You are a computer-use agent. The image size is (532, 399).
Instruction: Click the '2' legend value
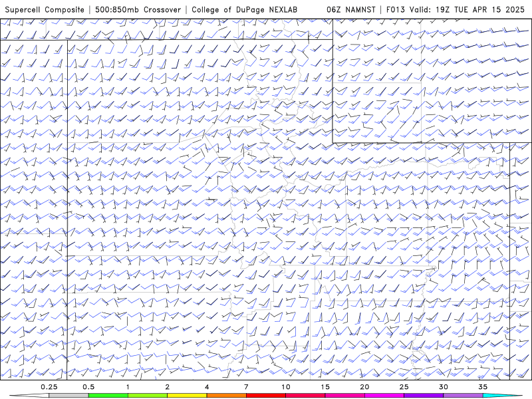pos(168,387)
